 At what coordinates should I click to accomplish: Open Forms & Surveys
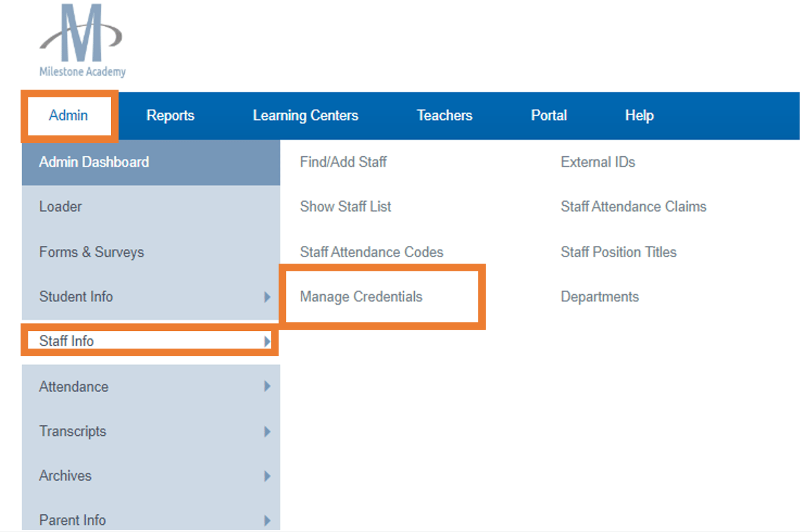[x=91, y=252]
